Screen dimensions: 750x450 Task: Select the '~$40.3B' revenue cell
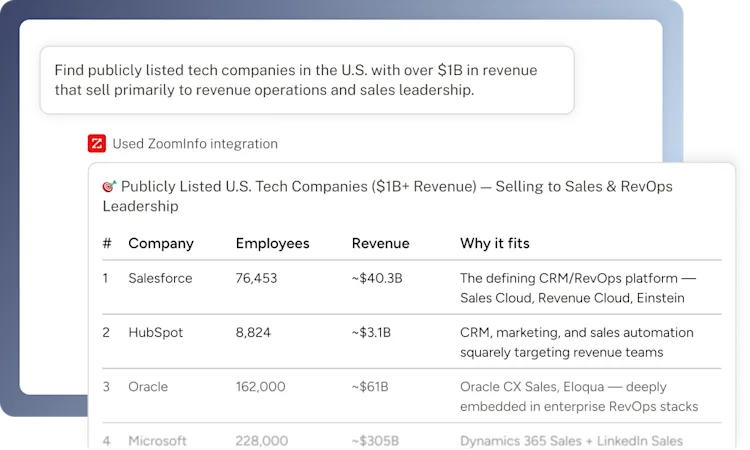point(377,278)
